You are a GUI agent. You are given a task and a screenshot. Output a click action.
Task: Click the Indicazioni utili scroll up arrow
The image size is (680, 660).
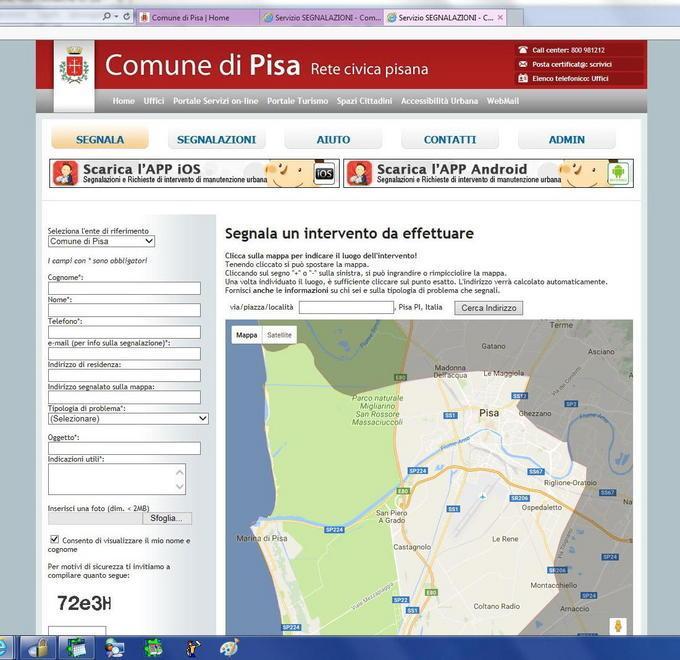pos(180,472)
